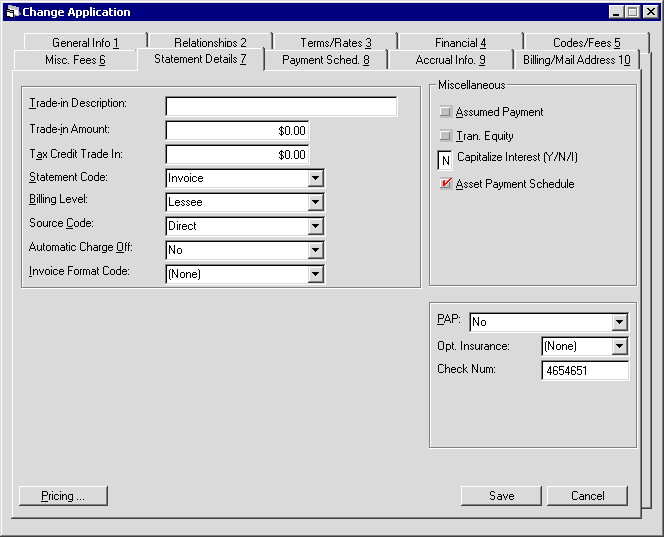Select the Statement Details 7 tab
The width and height of the screenshot is (664, 537).
200,59
